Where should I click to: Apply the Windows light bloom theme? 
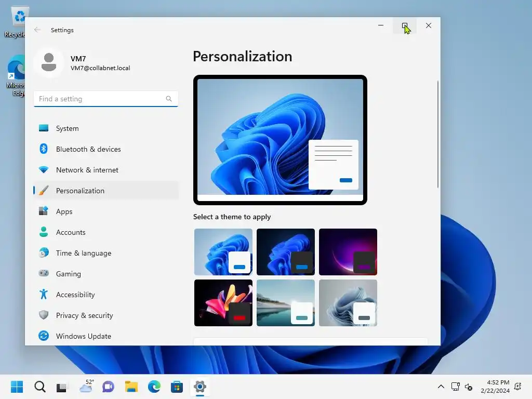(223, 252)
